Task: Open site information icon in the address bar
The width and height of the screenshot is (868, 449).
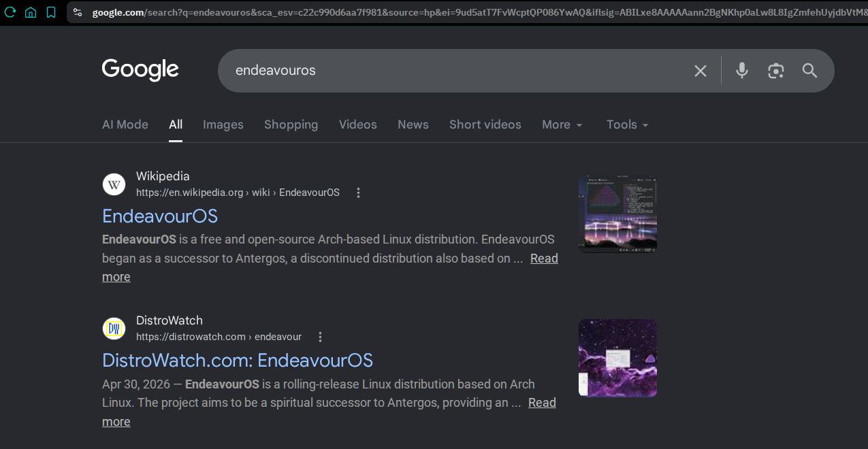Action: [x=78, y=12]
